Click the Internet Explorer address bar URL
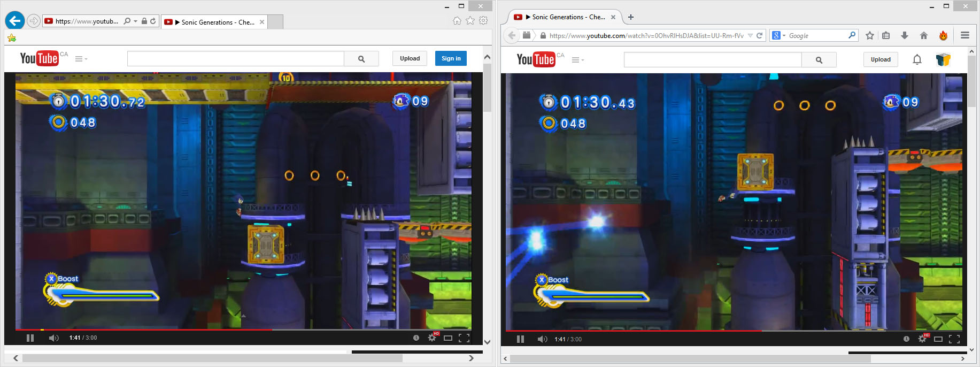Image resolution: width=980 pixels, height=367 pixels. pos(87,21)
